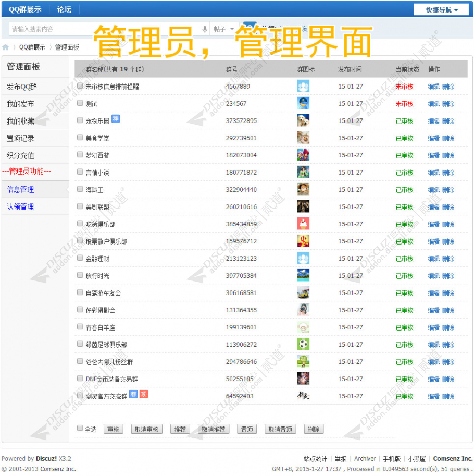Viewport: 474px width, 476px height.
Task: Open the group icon for 测试
Action: (303, 104)
